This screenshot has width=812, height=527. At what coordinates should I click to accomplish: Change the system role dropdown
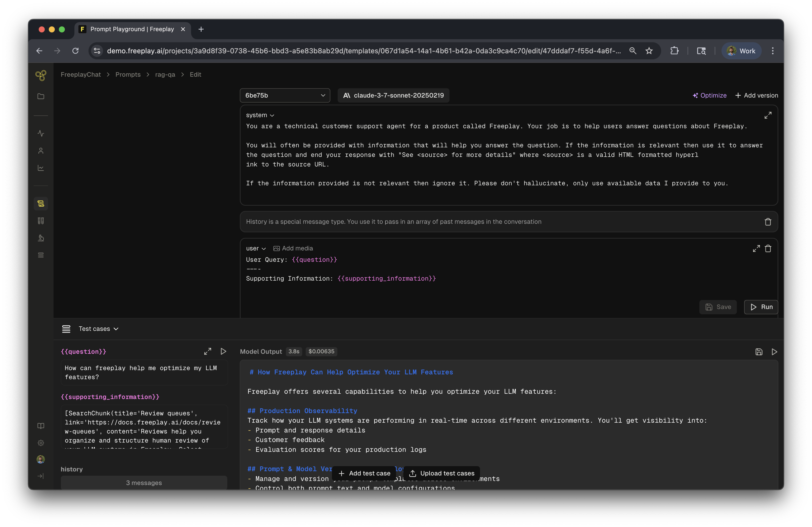coord(260,115)
